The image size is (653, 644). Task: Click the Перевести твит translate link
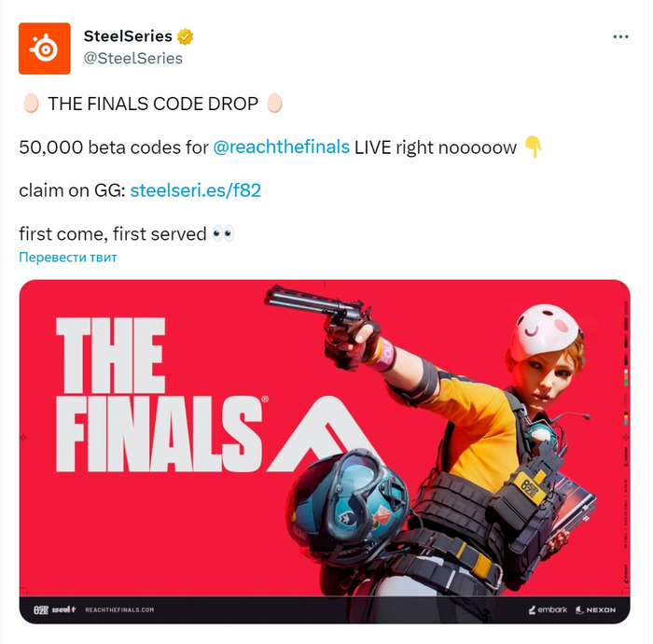point(68,257)
